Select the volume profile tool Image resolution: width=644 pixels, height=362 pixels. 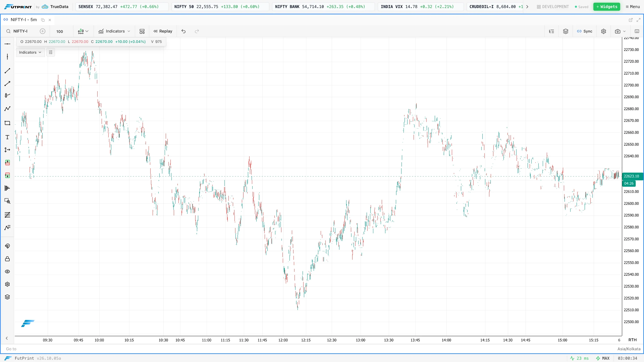(7, 188)
